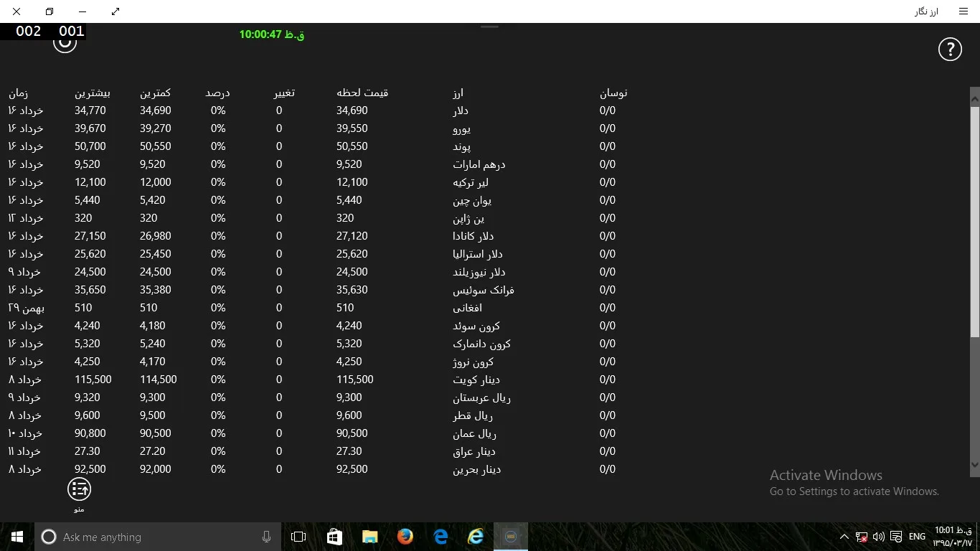980x551 pixels.
Task: Click the 26,980 lowest Canadian Dollar value
Action: pyautogui.click(x=156, y=236)
